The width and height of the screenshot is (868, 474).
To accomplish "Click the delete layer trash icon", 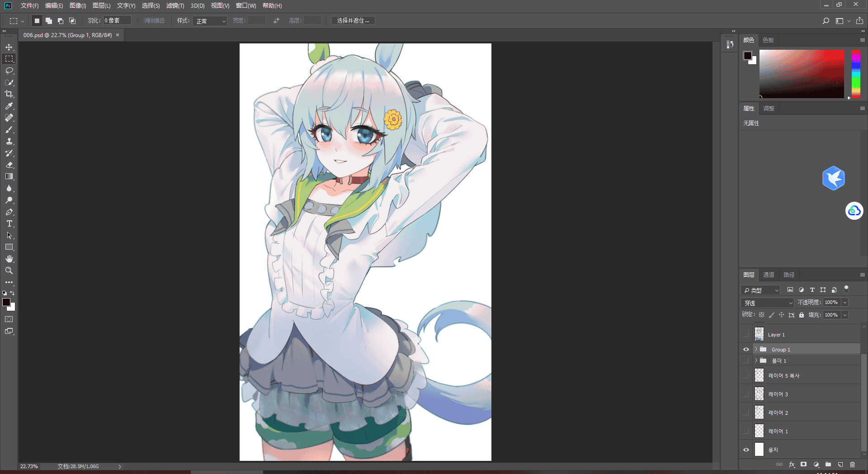I will (x=853, y=465).
